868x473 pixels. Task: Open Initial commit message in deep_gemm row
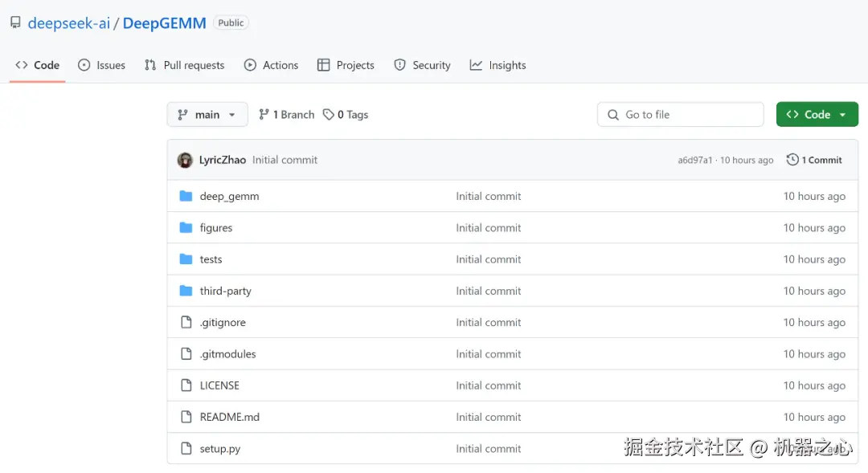tap(489, 197)
